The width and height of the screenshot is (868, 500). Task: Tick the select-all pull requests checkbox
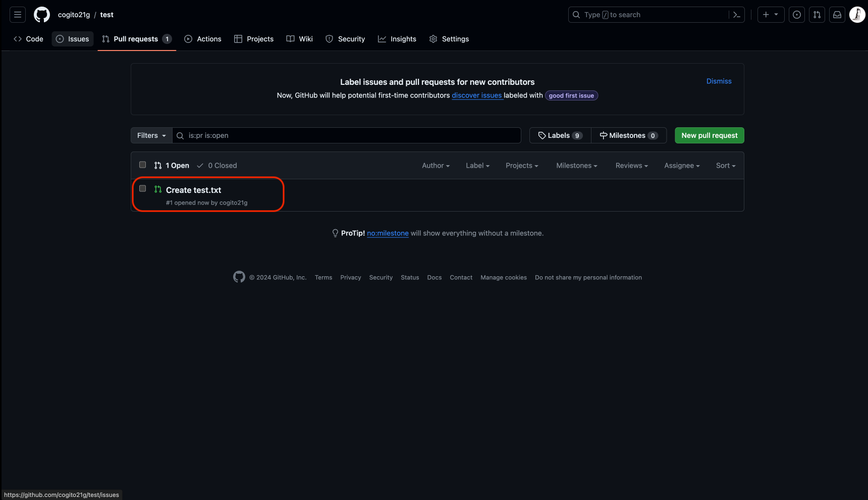coord(142,165)
